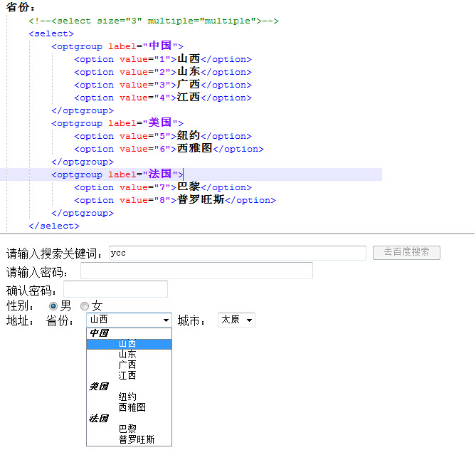This screenshot has height=455, width=476.
Task: Choose 西雅图 in the province list
Action: (x=129, y=407)
